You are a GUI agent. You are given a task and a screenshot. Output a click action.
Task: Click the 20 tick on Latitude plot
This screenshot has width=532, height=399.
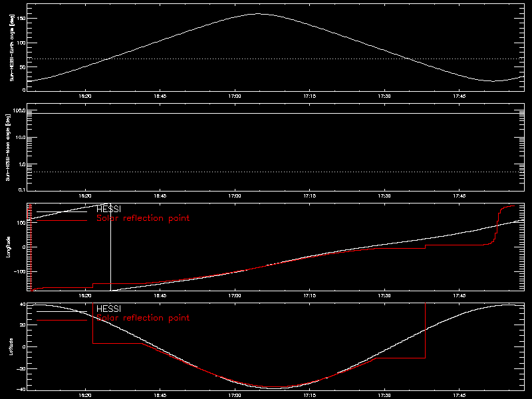point(23,325)
